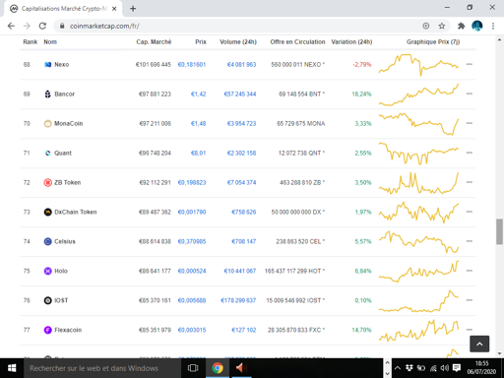Click the back-to-top arrow button
The image size is (504, 378).
pyautogui.click(x=479, y=344)
